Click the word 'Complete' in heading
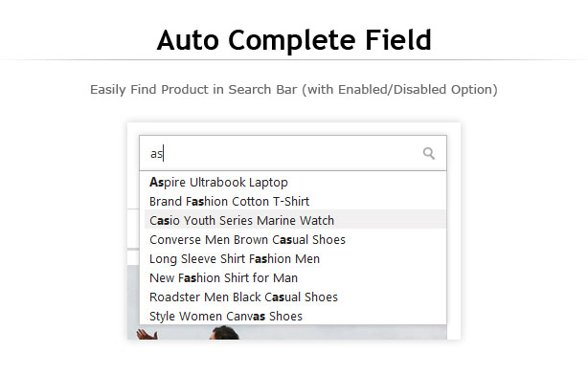 [292, 40]
